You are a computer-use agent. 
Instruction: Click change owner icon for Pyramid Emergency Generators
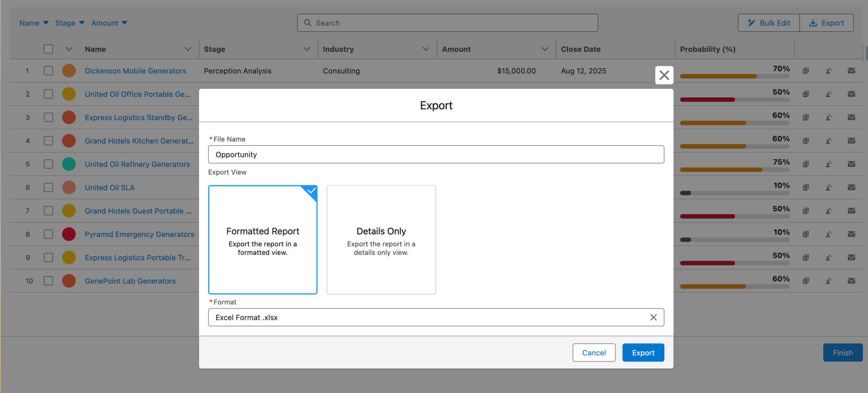829,234
